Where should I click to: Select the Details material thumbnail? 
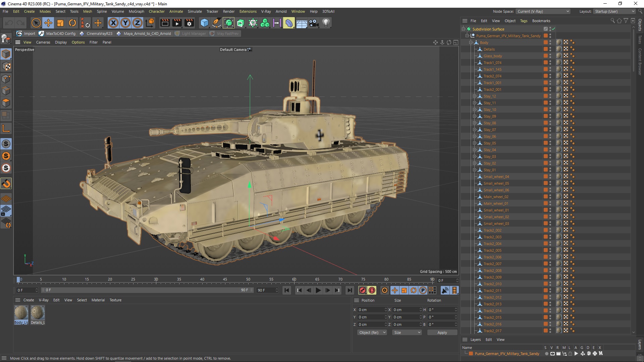(38, 314)
